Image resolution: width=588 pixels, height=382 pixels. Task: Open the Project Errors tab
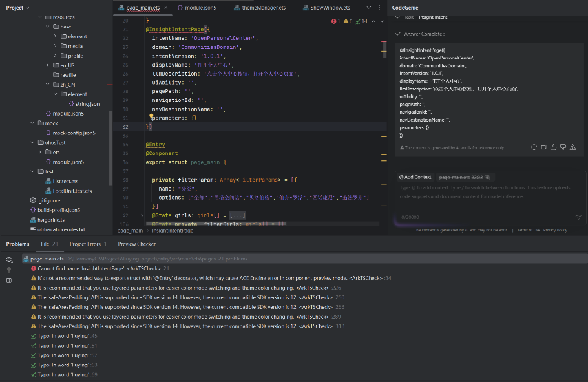click(85, 244)
